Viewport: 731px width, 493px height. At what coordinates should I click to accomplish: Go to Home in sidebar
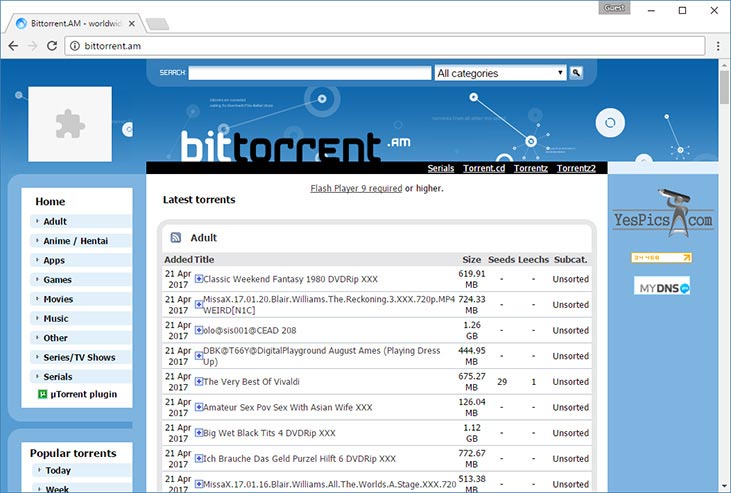click(50, 201)
